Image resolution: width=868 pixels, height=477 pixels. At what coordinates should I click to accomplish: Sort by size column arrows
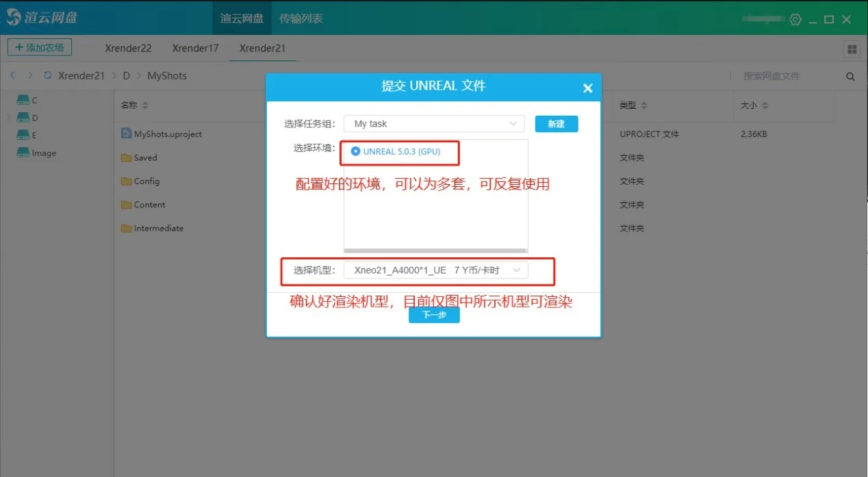(765, 105)
